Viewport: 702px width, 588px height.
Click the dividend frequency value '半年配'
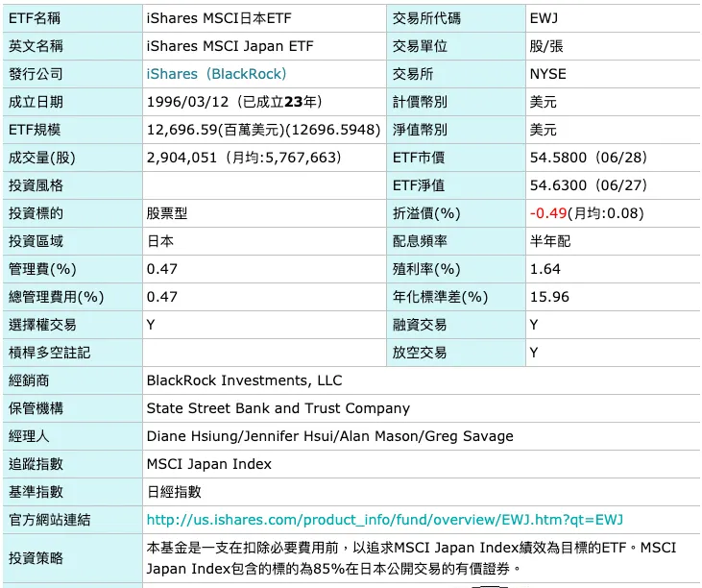pyautogui.click(x=550, y=241)
